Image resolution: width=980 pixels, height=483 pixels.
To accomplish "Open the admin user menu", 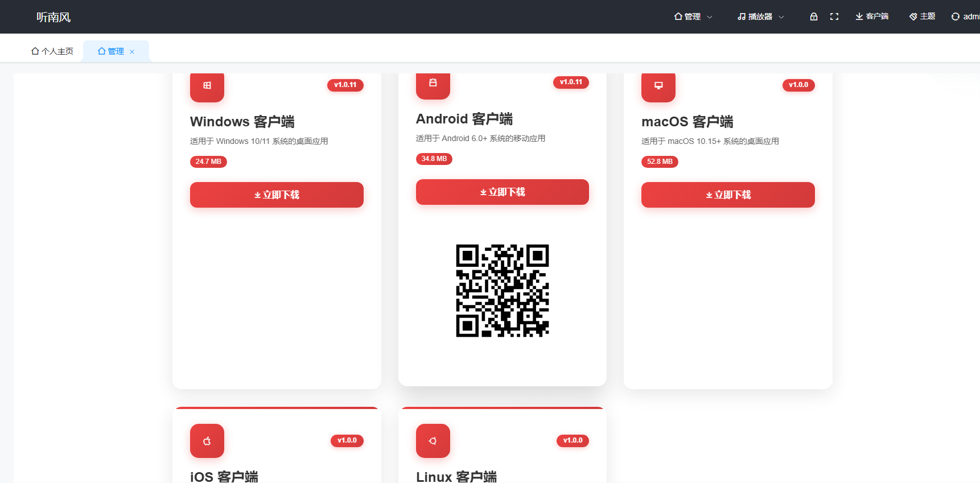I will coord(966,16).
